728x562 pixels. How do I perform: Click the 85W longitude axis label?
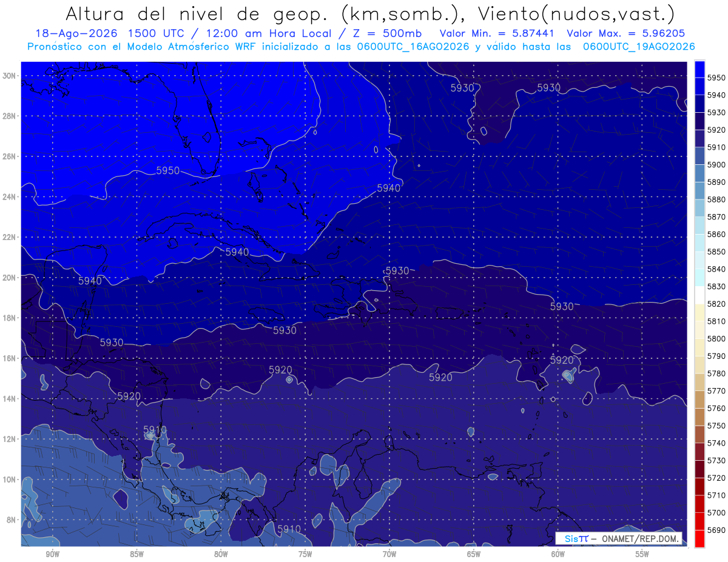click(x=136, y=554)
